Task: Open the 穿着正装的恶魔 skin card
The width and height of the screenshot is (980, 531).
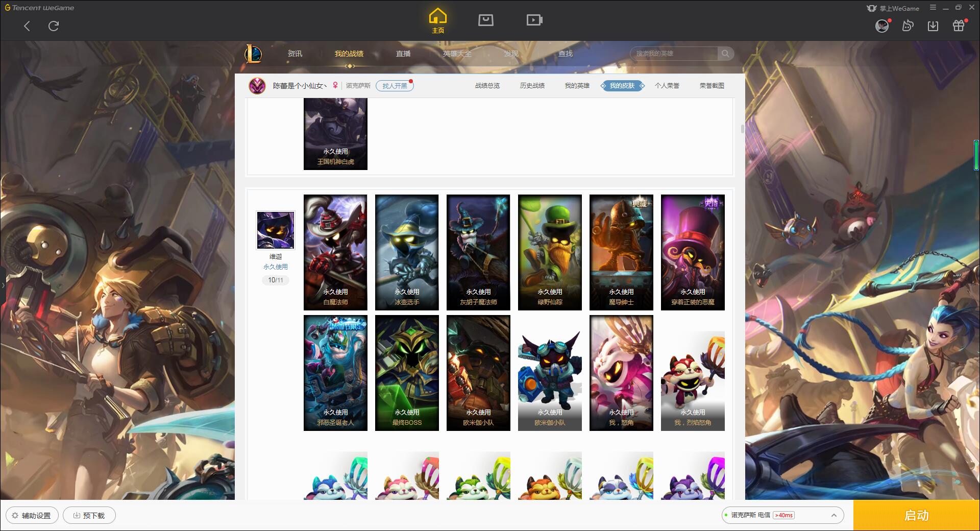Action: click(x=693, y=252)
